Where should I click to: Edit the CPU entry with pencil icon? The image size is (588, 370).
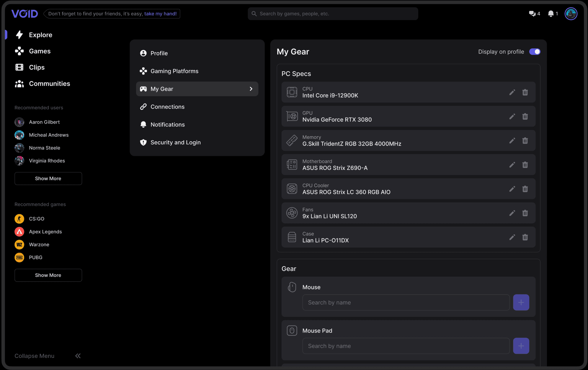click(512, 92)
